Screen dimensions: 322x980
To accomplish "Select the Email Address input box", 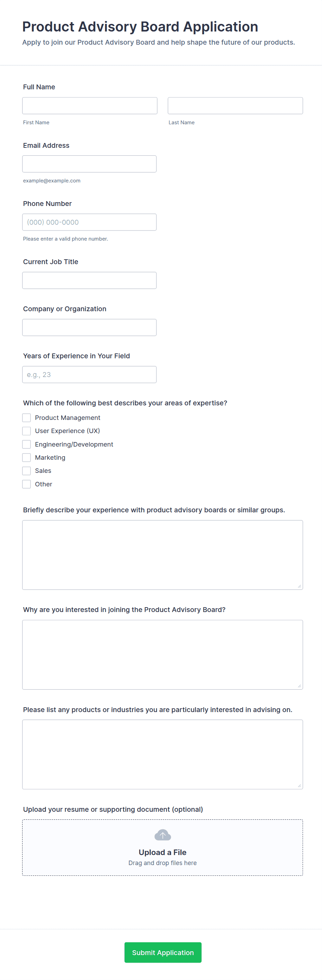I will pos(89,164).
